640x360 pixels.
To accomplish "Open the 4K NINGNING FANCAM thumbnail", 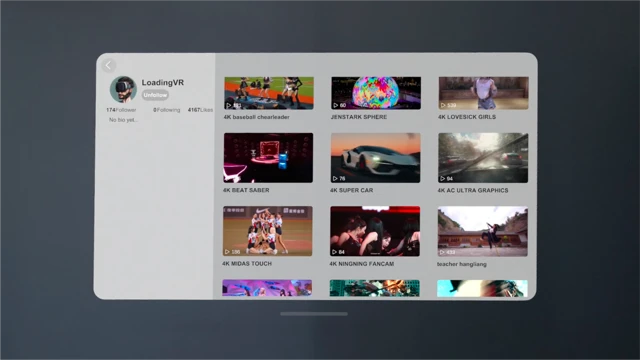I will (375, 231).
